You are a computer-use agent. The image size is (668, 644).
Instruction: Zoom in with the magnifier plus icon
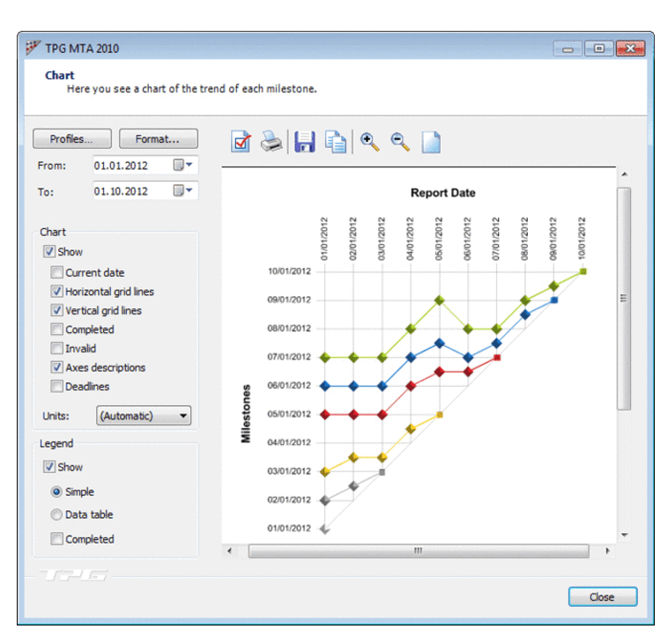[x=370, y=142]
